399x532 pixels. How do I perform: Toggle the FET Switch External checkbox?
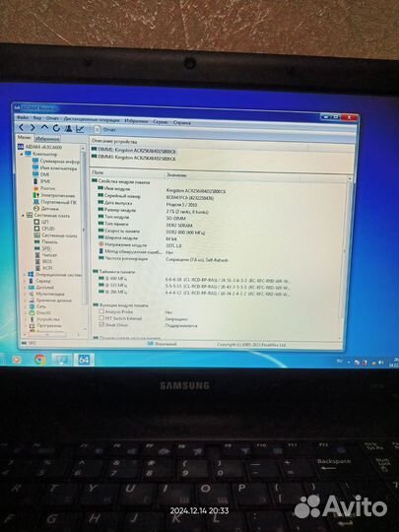[x=101, y=318]
